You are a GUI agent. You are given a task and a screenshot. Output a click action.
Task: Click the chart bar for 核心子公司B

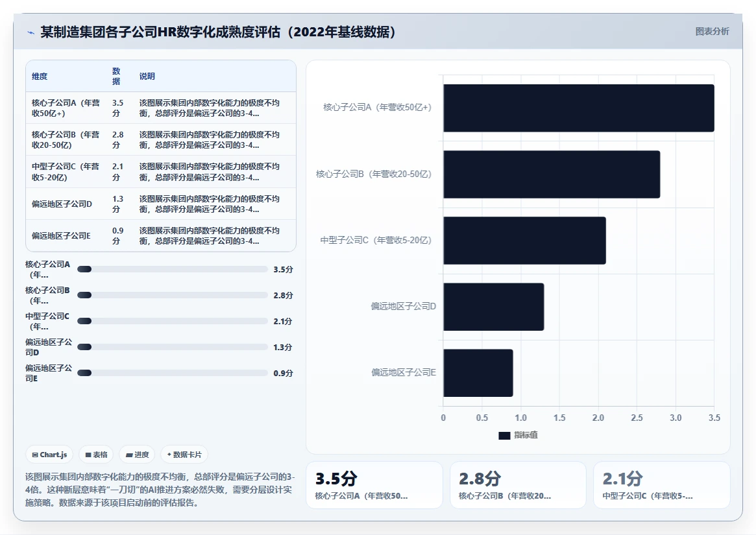552,174
